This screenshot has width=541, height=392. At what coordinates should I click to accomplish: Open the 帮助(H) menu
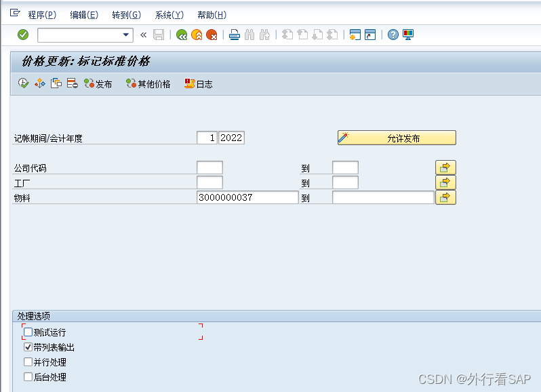(212, 15)
